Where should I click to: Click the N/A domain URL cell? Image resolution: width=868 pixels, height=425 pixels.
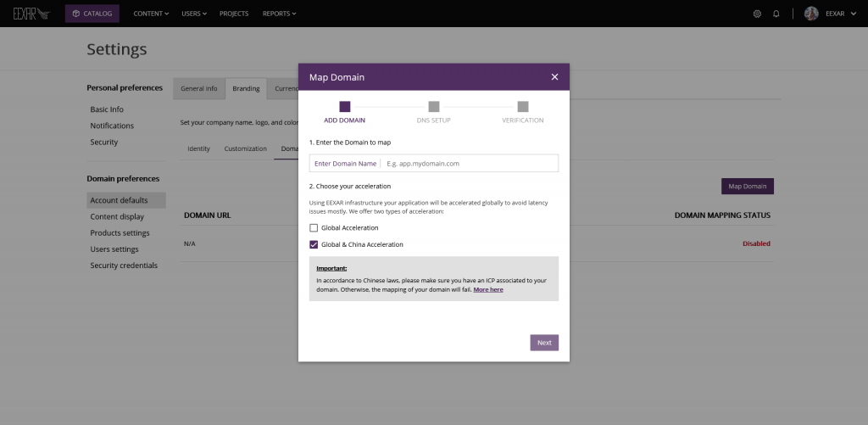[x=189, y=243]
